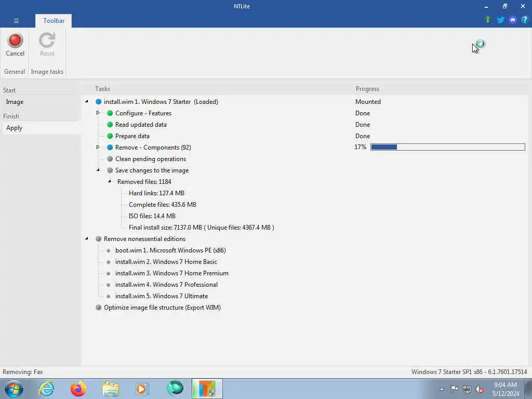Launch Internet Explorer from taskbar

pos(46,389)
